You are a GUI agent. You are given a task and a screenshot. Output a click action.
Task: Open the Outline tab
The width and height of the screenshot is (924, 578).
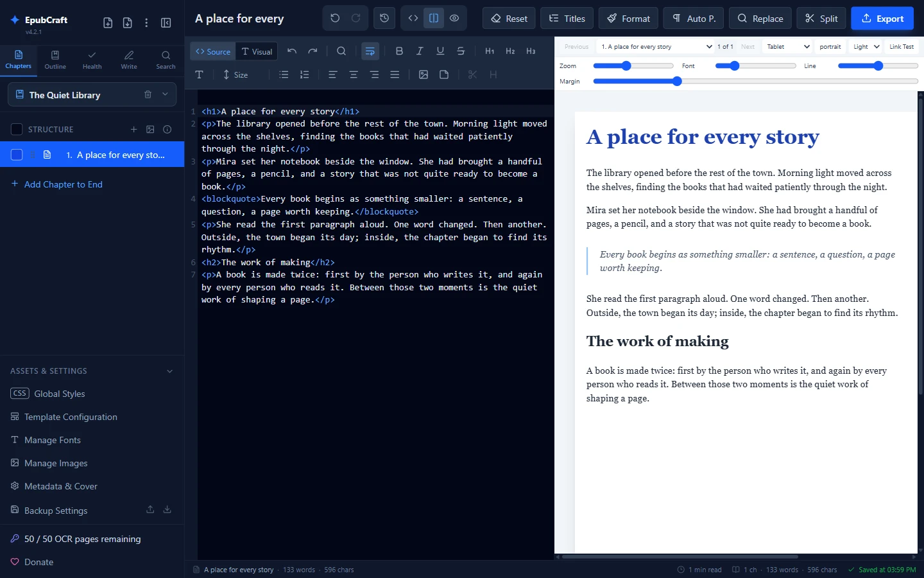55,60
